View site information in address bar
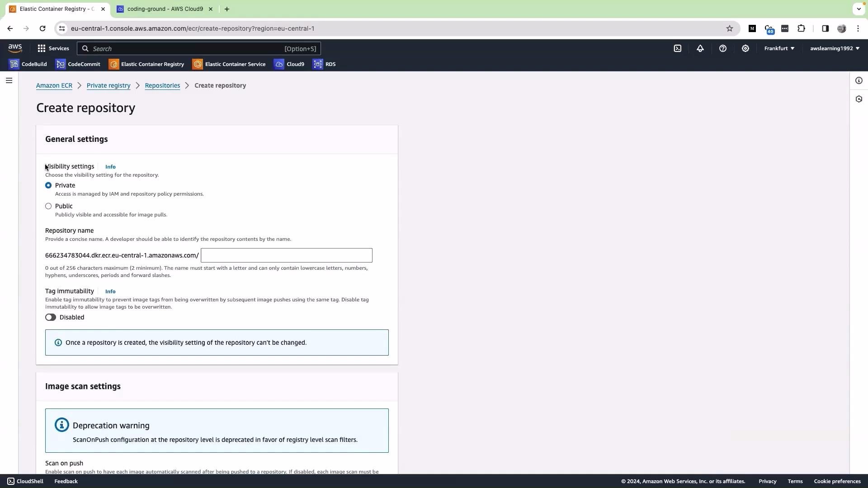Image resolution: width=868 pixels, height=488 pixels. 62,28
